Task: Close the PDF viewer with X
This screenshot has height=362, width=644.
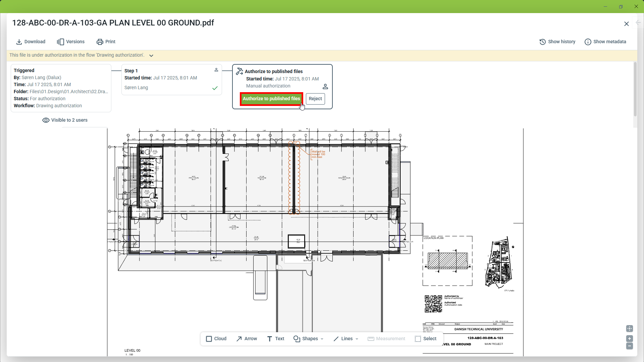Action: pos(626,24)
